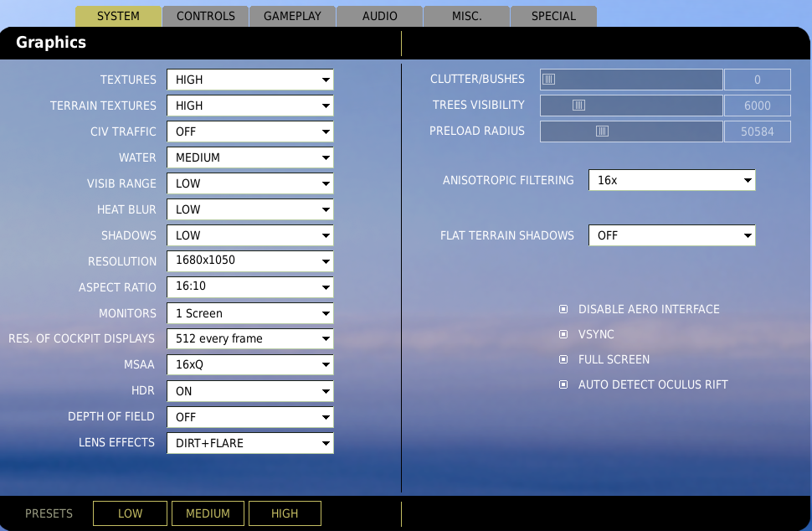Click the PRELOAD RADIUS value field 50584
Screen dimensions: 812x531
[757, 131]
